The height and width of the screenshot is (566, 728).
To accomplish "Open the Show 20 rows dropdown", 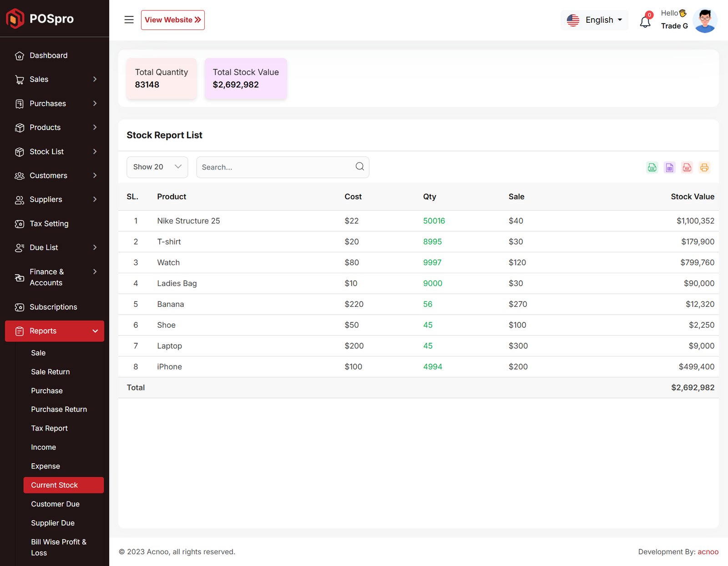I will click(x=157, y=167).
